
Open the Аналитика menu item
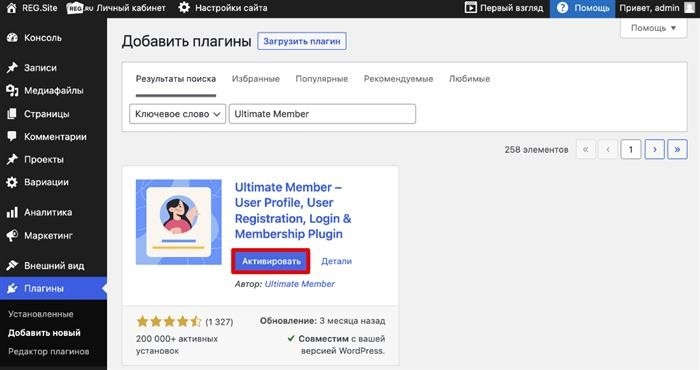click(x=54, y=212)
